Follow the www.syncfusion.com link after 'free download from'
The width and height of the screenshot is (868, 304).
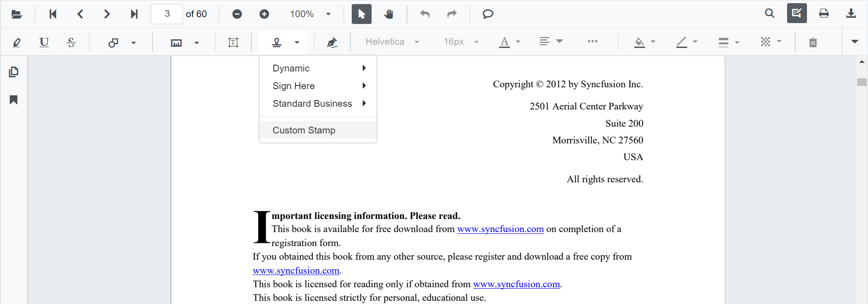pyautogui.click(x=500, y=229)
